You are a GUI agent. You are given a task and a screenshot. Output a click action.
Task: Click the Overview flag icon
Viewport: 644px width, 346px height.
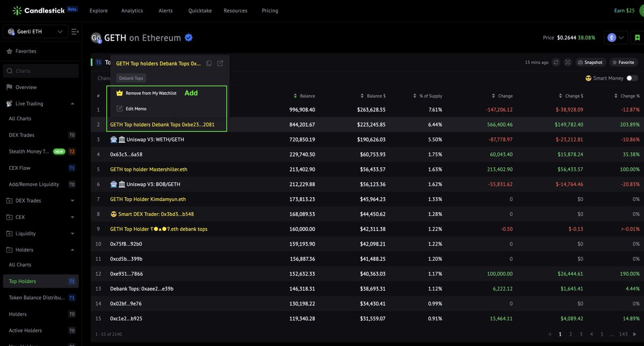[x=9, y=87]
